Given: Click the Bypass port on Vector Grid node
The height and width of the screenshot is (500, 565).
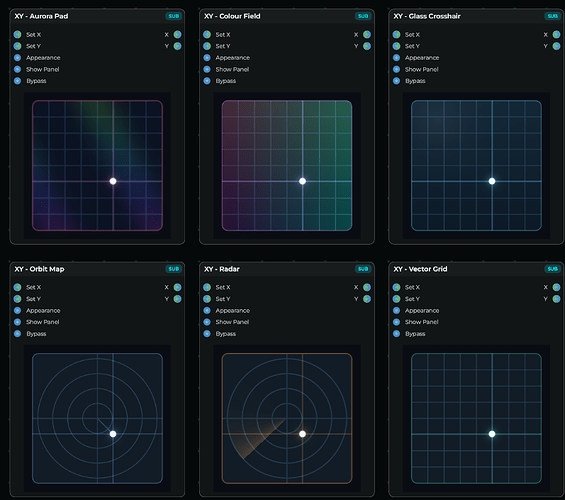Looking at the screenshot, I should click(x=396, y=334).
